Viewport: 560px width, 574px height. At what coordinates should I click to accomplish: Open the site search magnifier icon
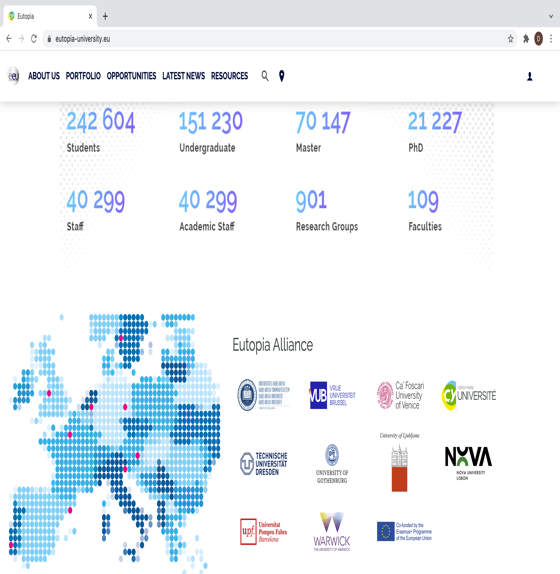coord(265,76)
